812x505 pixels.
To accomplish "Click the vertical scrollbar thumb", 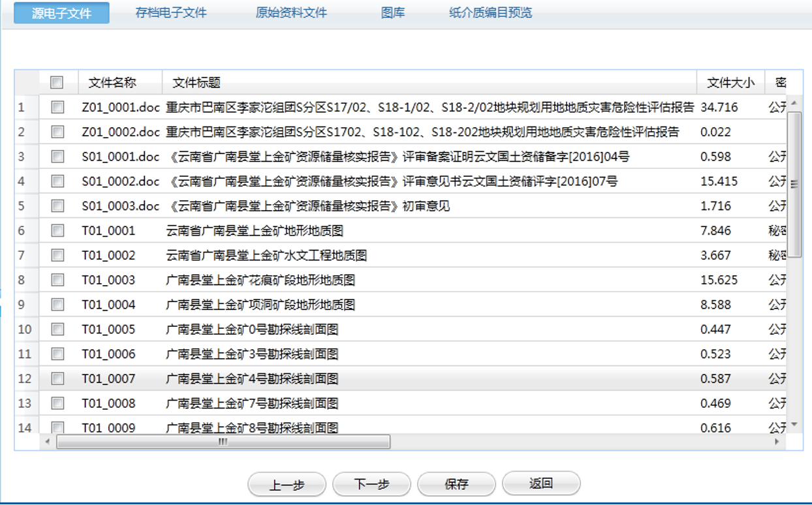I will coord(794,184).
